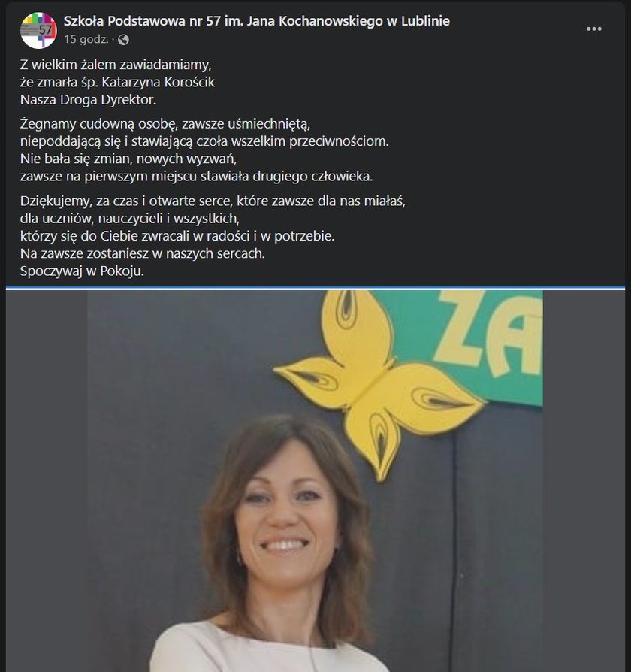
Task: Open the school's round 57 profile avatar
Action: tap(38, 30)
